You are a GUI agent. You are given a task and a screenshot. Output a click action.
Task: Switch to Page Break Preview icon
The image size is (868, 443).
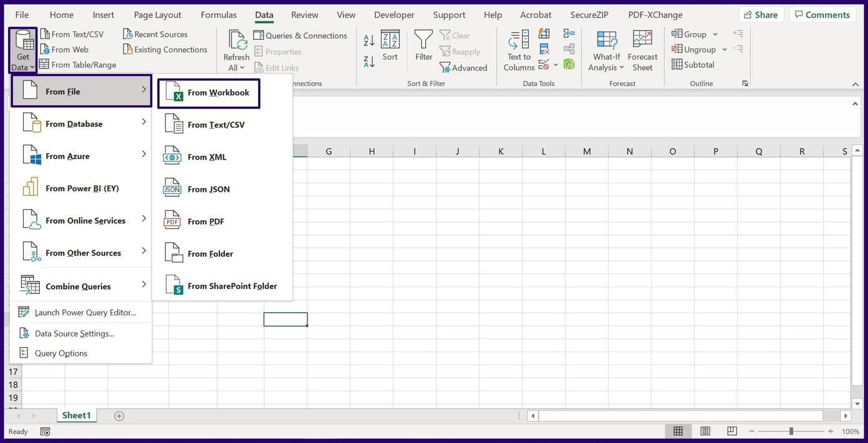[x=732, y=431]
